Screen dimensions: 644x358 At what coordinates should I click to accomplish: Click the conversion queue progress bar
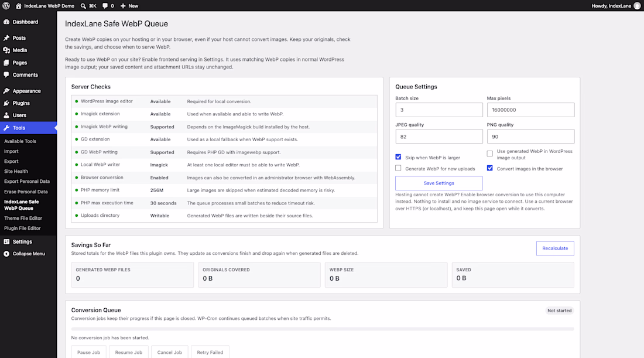323,329
